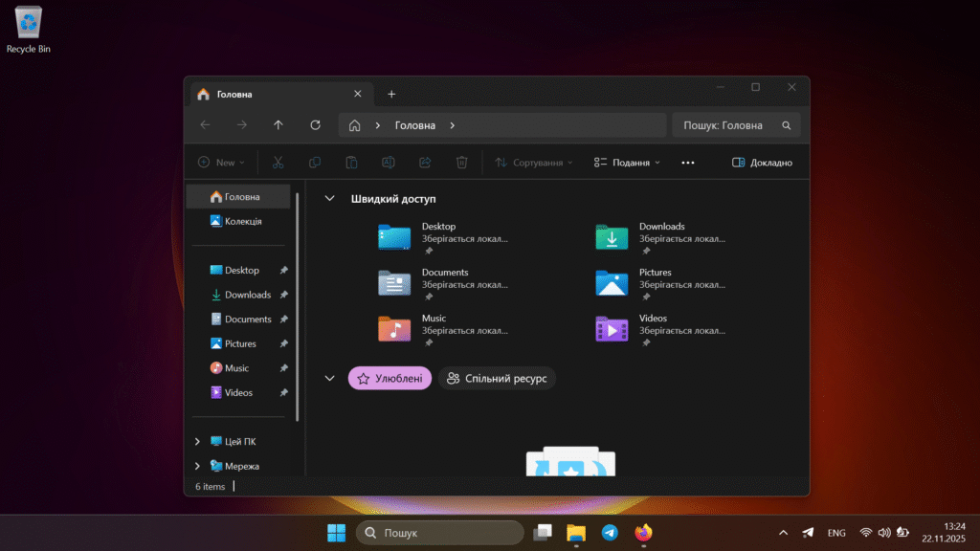The width and height of the screenshot is (980, 551).
Task: Activate the Спільний ресурс filter
Action: point(497,378)
